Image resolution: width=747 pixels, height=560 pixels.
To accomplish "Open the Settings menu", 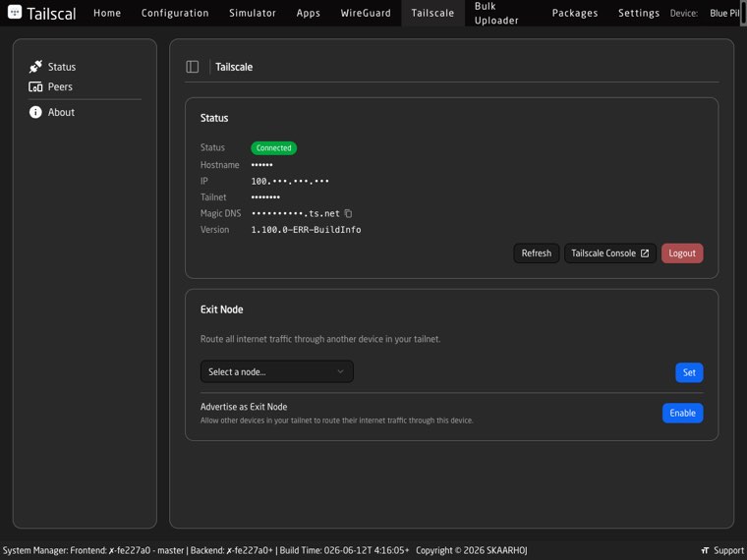I will (x=639, y=13).
